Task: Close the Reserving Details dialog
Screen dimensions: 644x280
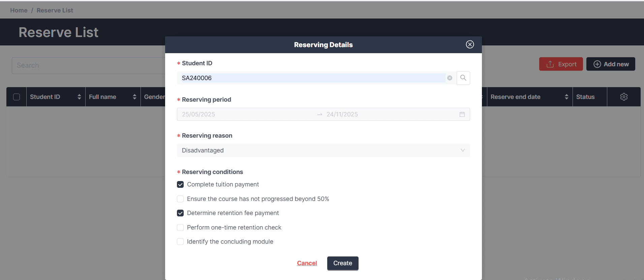Action: point(469,44)
